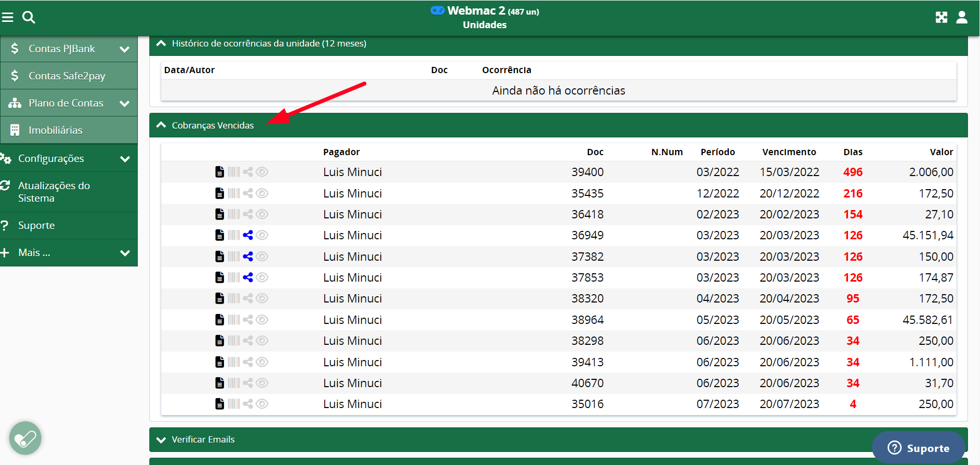
Task: Open Atualizações do Sistema menu item
Action: pos(69,192)
